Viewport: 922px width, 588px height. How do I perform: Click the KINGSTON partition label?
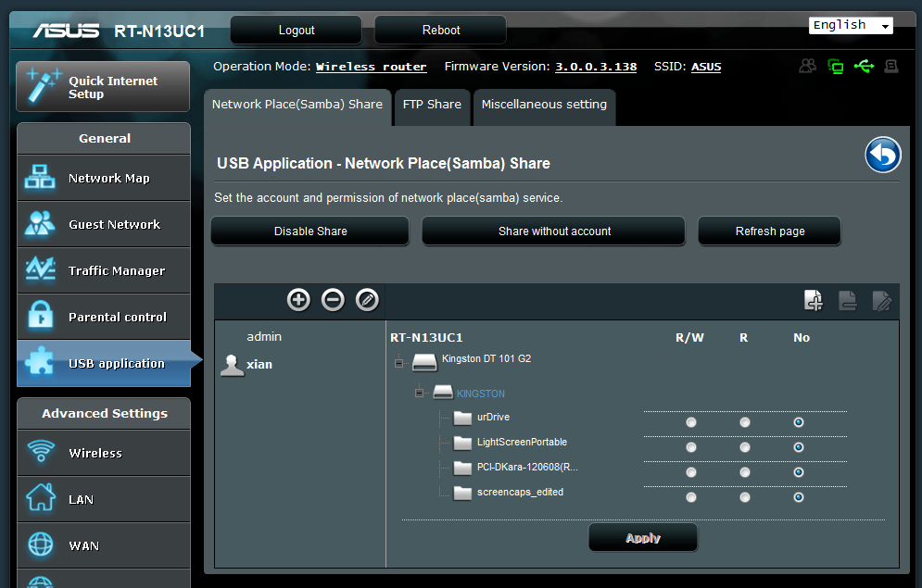click(480, 394)
